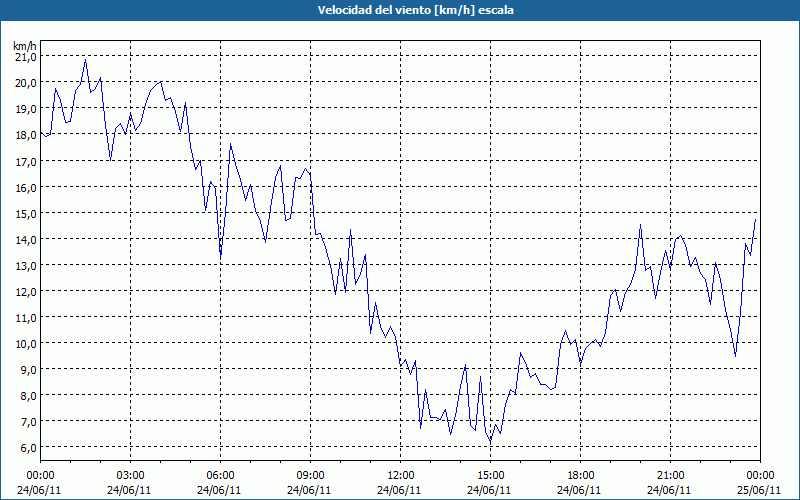
Task: Click the chart title 'Velocidad del viento'
Action: [x=374, y=10]
